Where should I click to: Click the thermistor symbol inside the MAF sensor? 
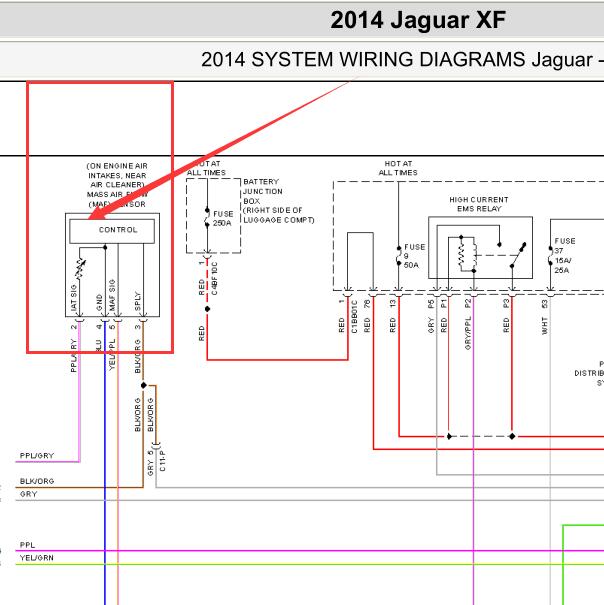pos(80,269)
